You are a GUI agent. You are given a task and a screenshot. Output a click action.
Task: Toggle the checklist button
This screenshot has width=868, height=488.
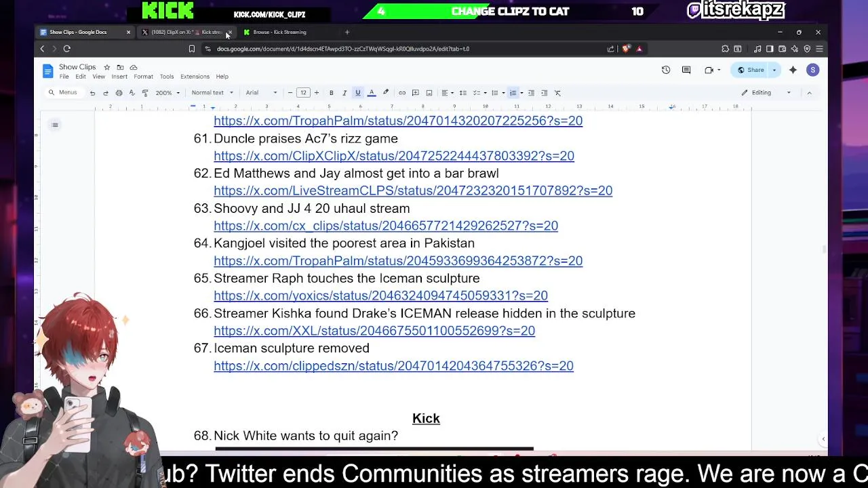477,93
